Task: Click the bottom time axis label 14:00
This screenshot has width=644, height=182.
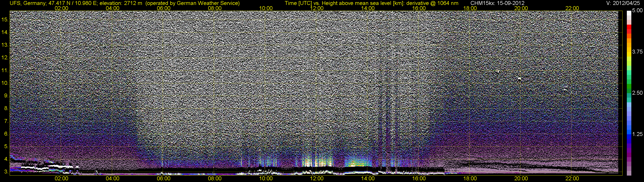Action: pyautogui.click(x=368, y=179)
